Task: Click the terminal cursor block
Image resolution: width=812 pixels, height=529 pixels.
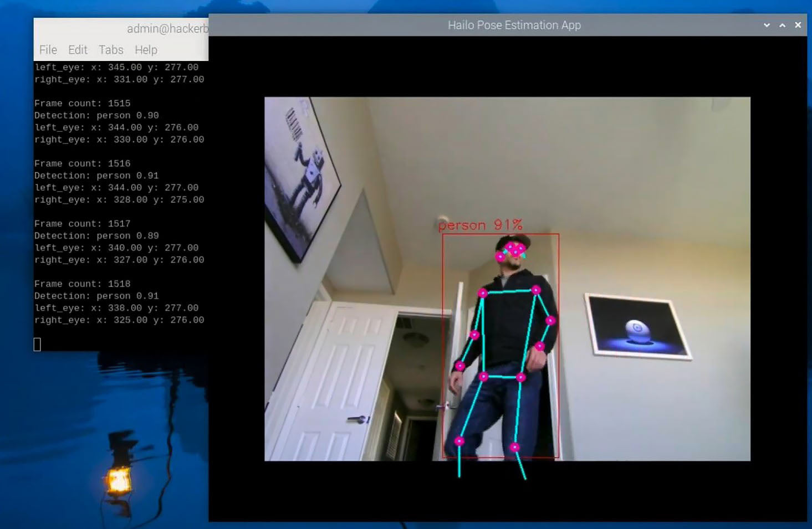Action: [37, 345]
